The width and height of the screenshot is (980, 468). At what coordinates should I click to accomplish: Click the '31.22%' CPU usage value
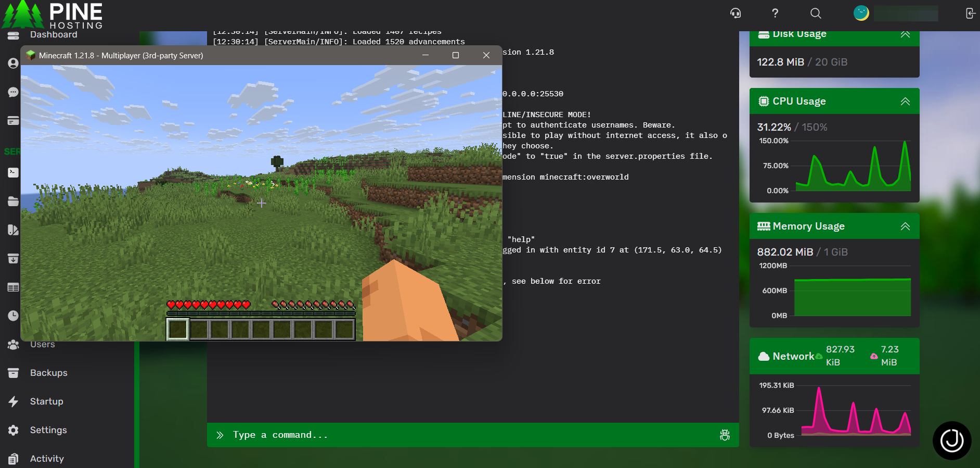pos(774,127)
